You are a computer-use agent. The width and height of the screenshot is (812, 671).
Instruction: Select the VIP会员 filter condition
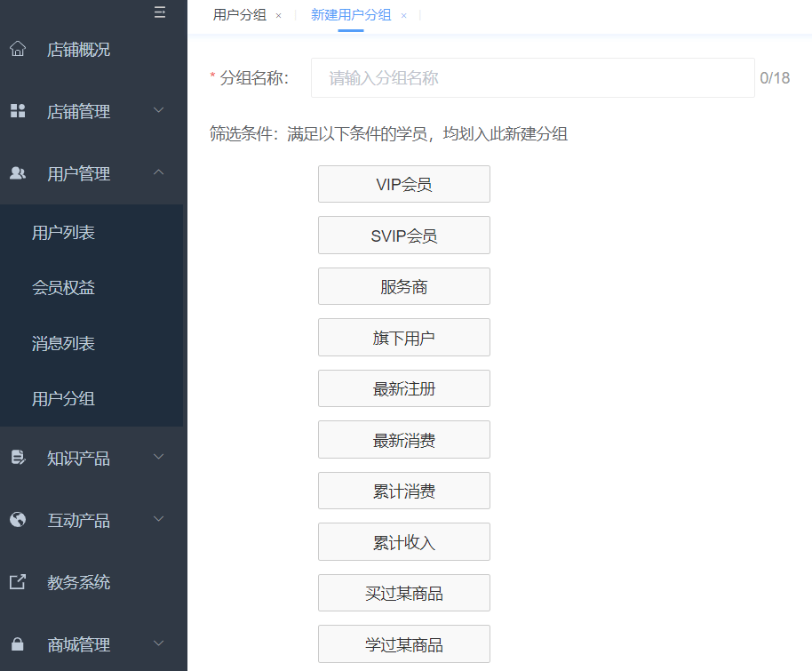pos(404,185)
